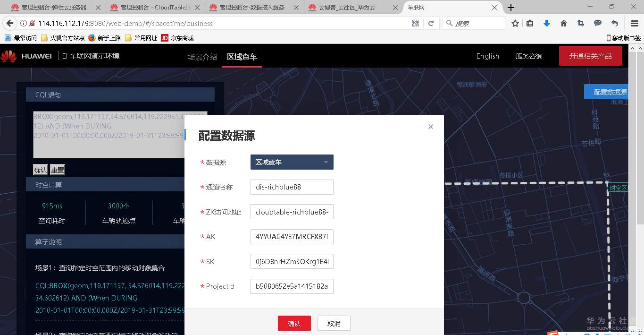Open 京东商城 via its JD bookmark icon
This screenshot has height=335, width=644.
165,38
